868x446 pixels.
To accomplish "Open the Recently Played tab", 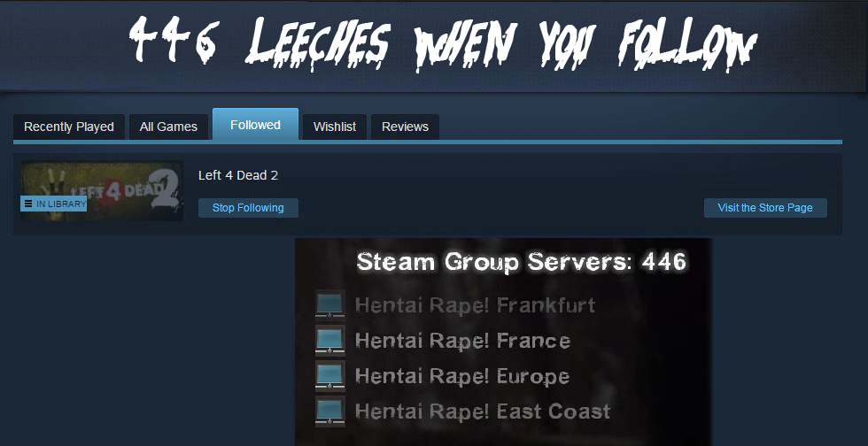I will (69, 127).
